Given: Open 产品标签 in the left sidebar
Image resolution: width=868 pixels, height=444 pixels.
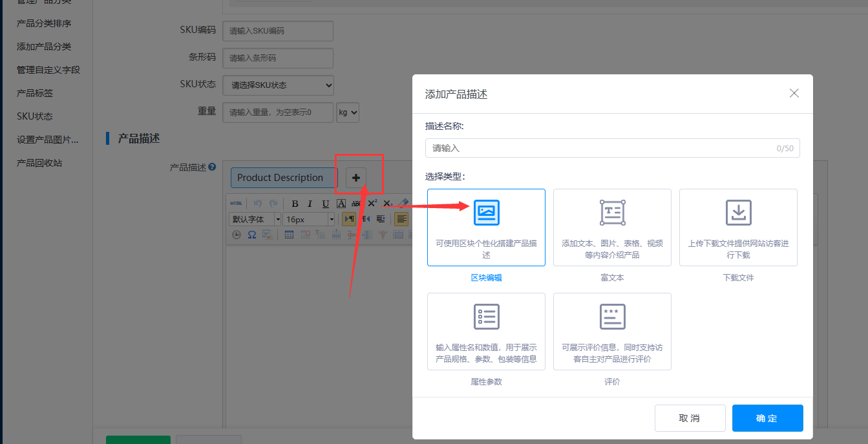Looking at the screenshot, I should pyautogui.click(x=35, y=93).
